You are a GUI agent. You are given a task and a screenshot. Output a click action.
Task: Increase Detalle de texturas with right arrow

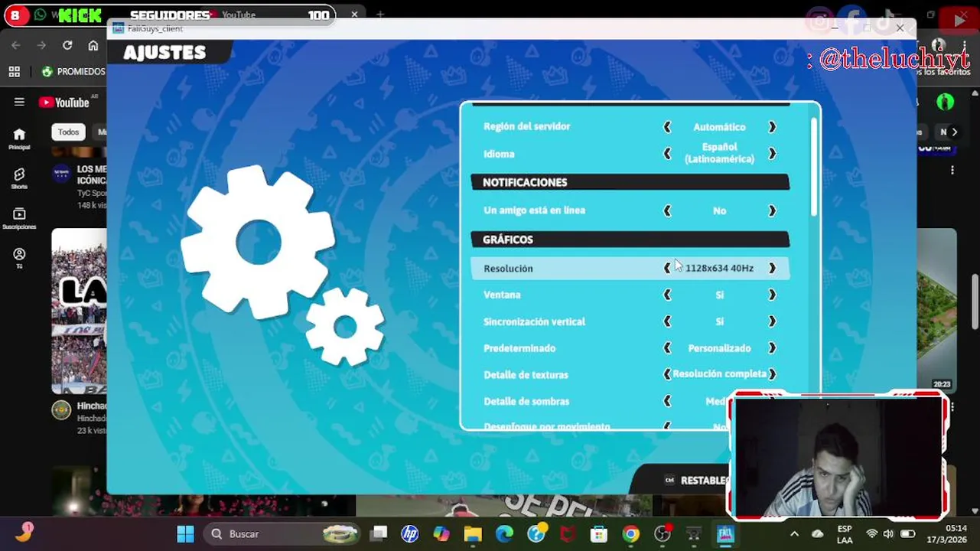[x=772, y=374]
